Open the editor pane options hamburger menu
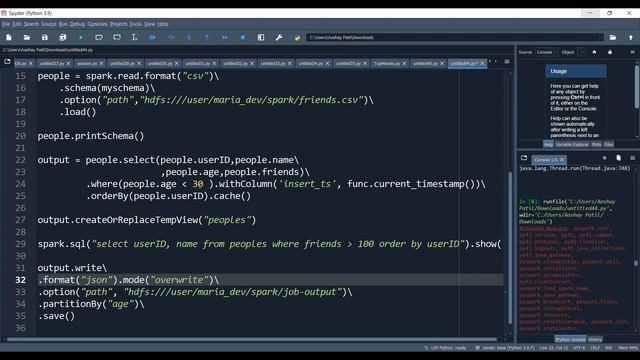The width and height of the screenshot is (640, 360). [x=507, y=62]
